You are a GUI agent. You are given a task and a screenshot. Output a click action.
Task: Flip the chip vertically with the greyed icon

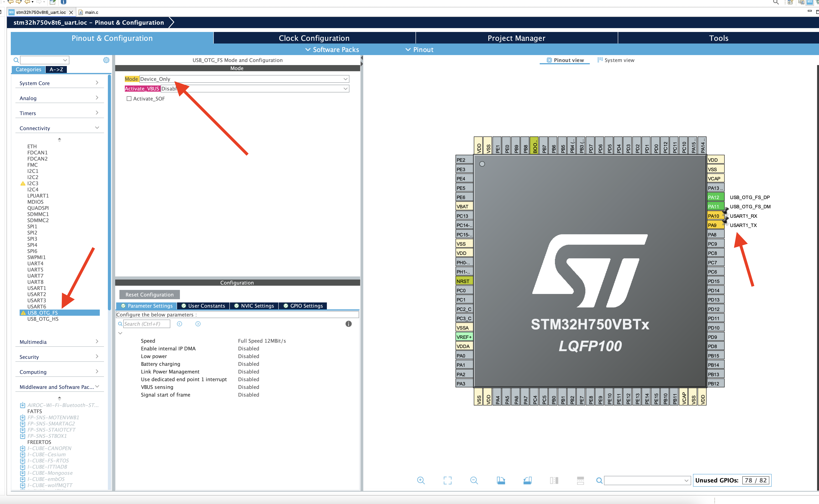[581, 480]
